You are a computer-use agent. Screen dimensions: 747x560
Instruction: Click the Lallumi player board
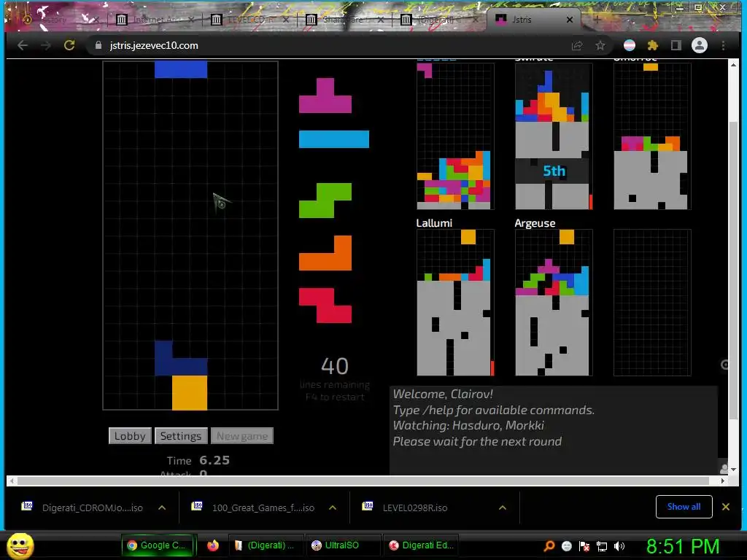(x=455, y=303)
